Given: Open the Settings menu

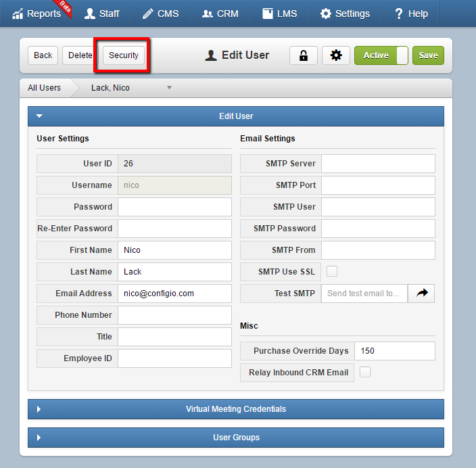Looking at the screenshot, I should coord(345,14).
